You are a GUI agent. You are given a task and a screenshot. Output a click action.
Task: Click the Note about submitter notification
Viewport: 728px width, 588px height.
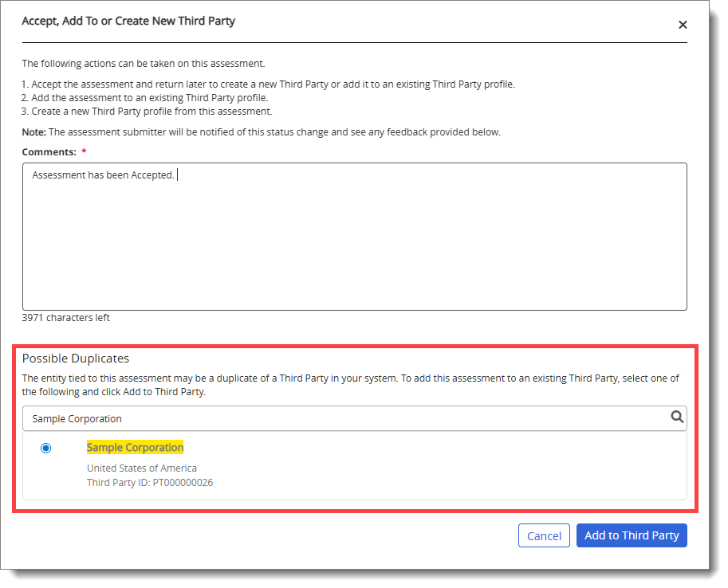tap(261, 131)
